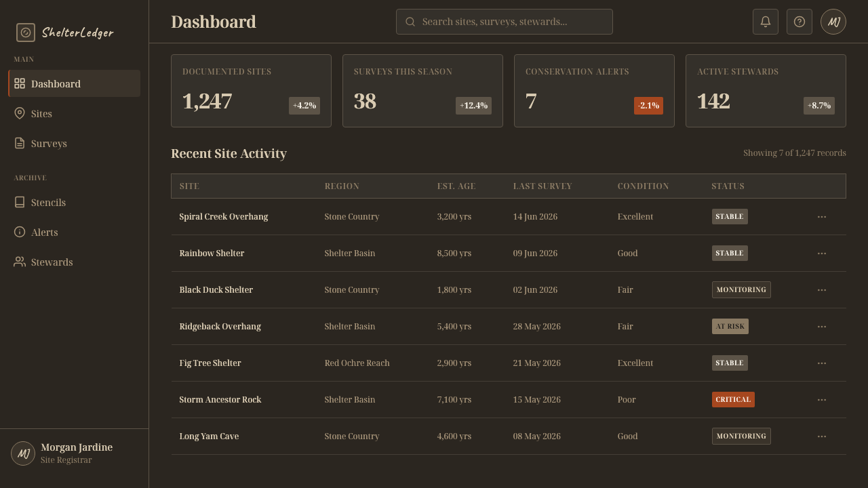Image resolution: width=868 pixels, height=488 pixels.
Task: Open Spiral Creek Overhang site name
Action: click(x=224, y=217)
